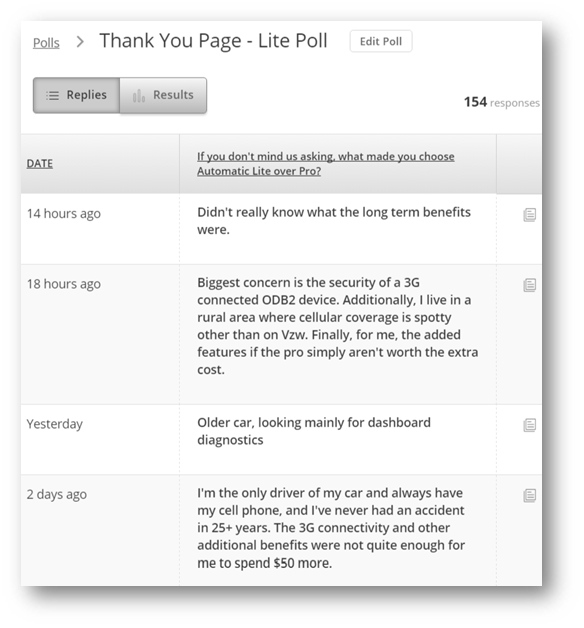Select the 'Biggest concern is the security' reply
This screenshot has width=584, height=628.
coord(338,326)
